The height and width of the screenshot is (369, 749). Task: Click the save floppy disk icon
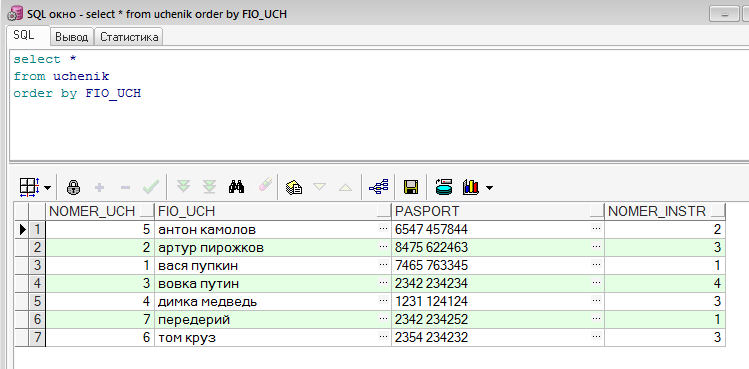coord(411,187)
